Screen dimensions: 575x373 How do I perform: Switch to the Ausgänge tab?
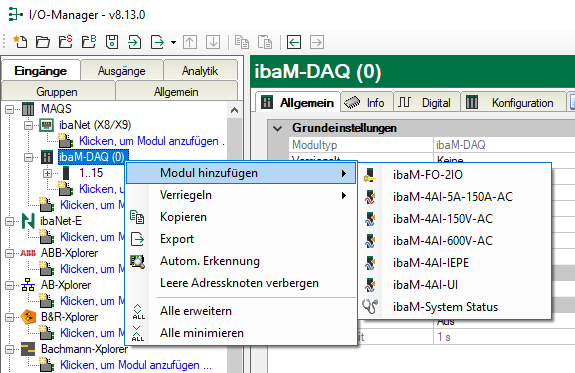[x=122, y=70]
